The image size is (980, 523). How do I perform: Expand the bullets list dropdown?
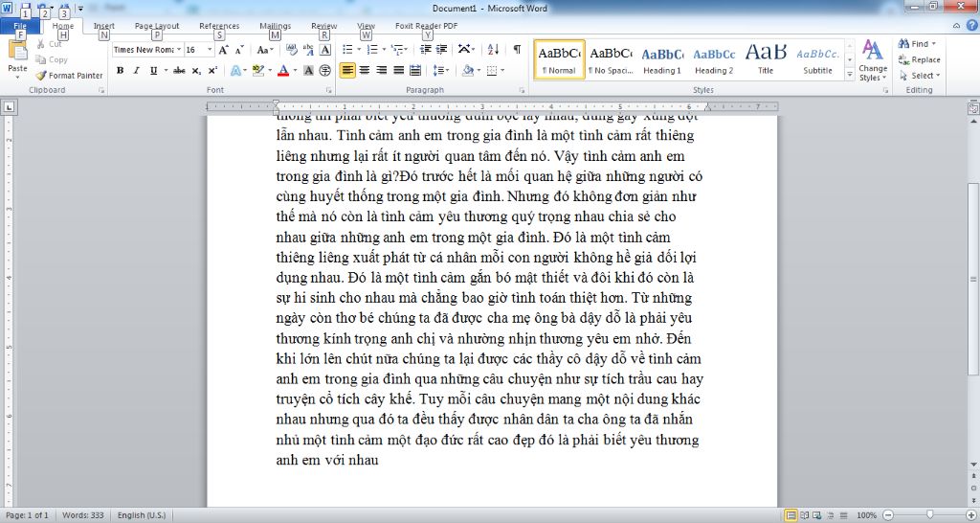click(x=359, y=50)
